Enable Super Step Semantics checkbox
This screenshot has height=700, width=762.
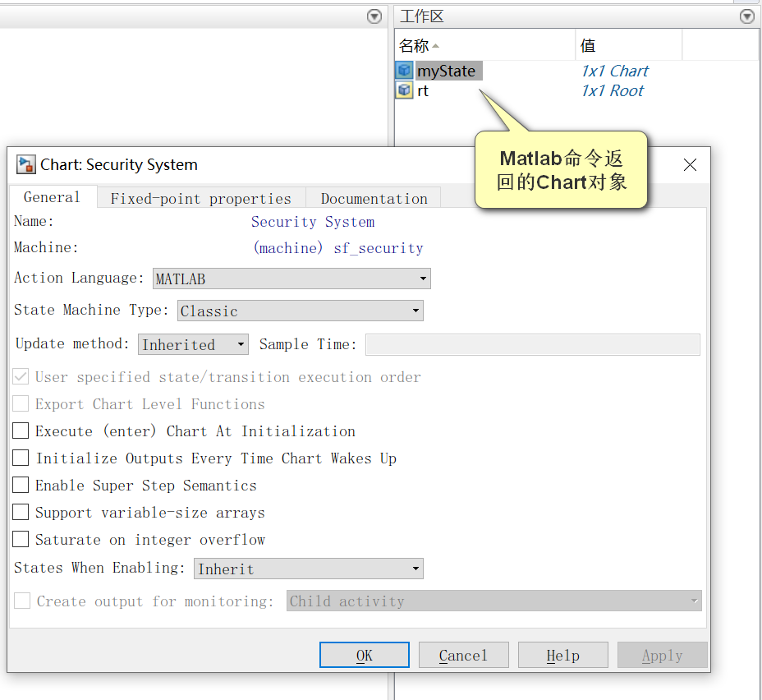(21, 485)
